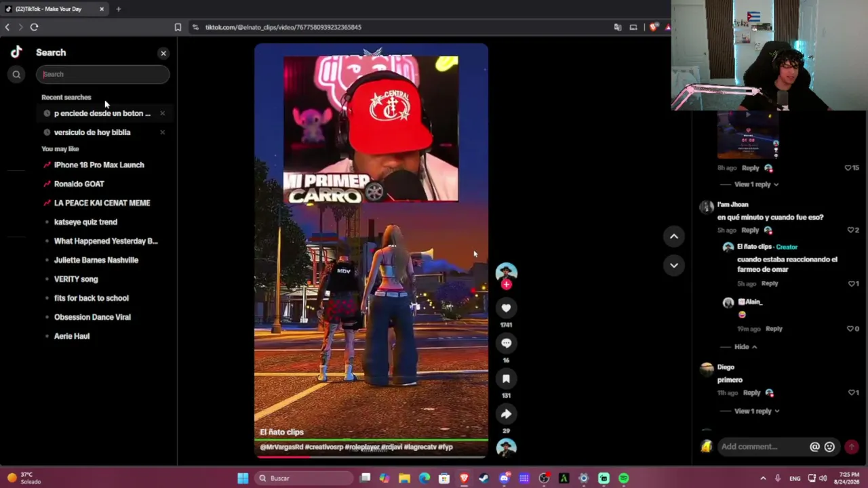Expand 'View 1 reply' under the 8h ago comment
The image size is (868, 488).
[x=753, y=184]
